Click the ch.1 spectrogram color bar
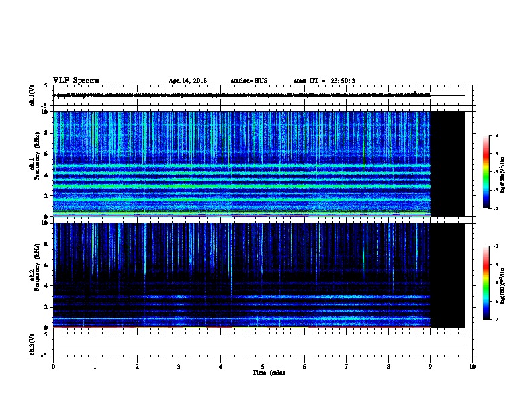Image resolution: width=532 pixels, height=411 pixels. (x=486, y=172)
